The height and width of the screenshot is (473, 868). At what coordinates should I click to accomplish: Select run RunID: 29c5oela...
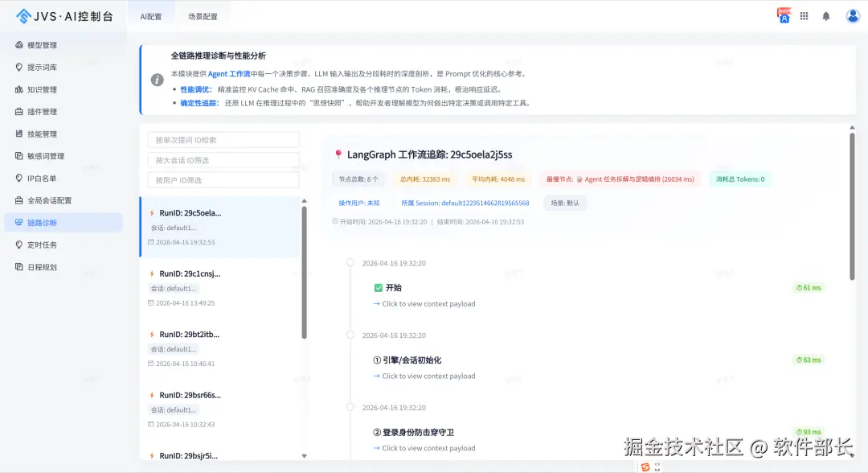coord(219,227)
